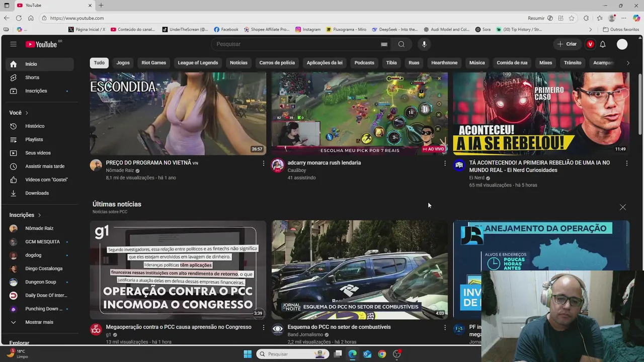Start voice search with the microphone
The height and width of the screenshot is (362, 644).
424,44
